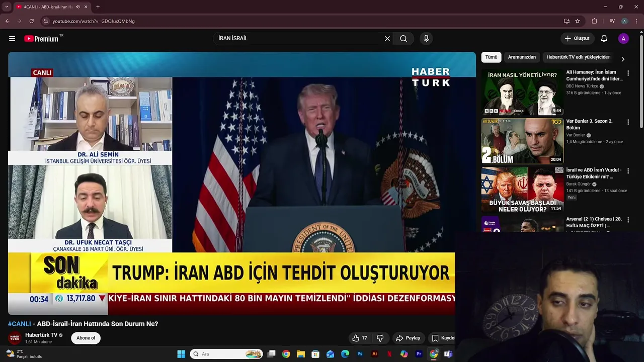
Task: Open Windows Start menu
Action: [x=181, y=354]
